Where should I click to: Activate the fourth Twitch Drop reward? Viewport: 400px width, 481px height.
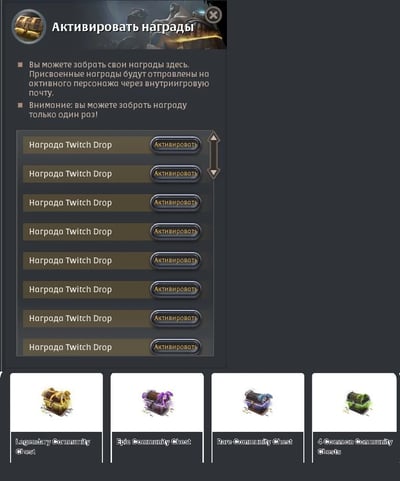pyautogui.click(x=175, y=231)
